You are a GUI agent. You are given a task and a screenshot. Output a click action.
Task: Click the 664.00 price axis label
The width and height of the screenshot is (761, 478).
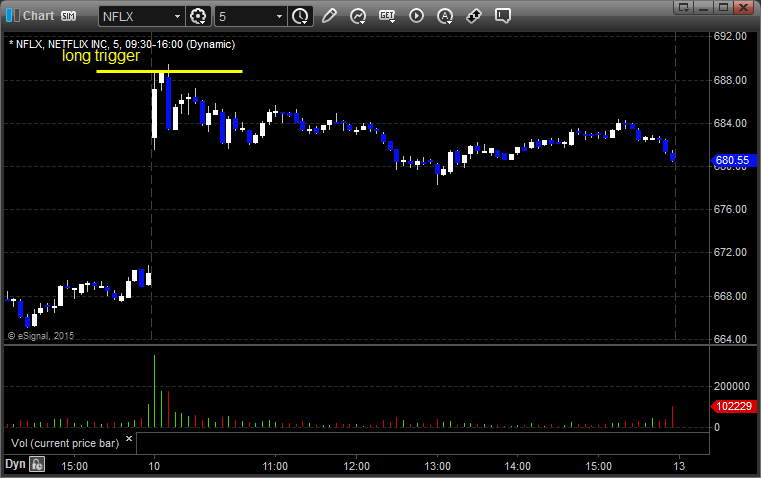click(x=730, y=339)
